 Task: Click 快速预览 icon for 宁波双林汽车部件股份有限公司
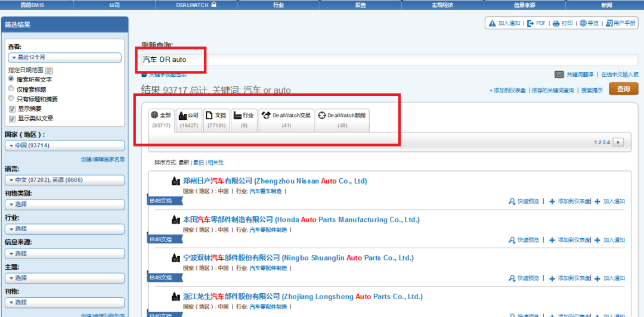[x=512, y=278]
